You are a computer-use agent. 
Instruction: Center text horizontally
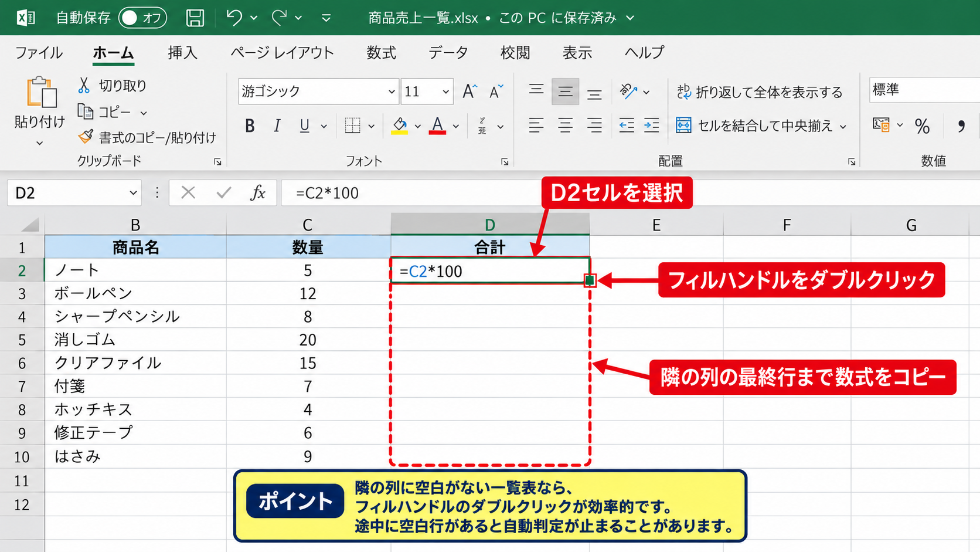[565, 125]
